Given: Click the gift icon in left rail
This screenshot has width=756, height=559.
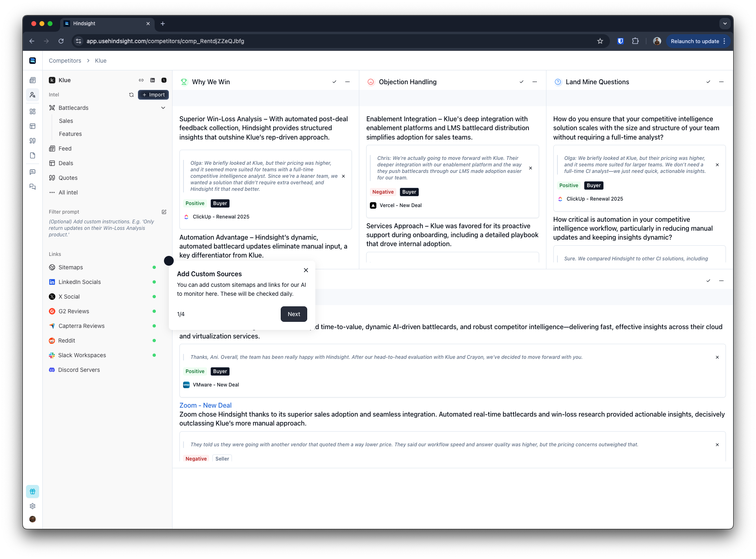Looking at the screenshot, I should click(x=33, y=491).
